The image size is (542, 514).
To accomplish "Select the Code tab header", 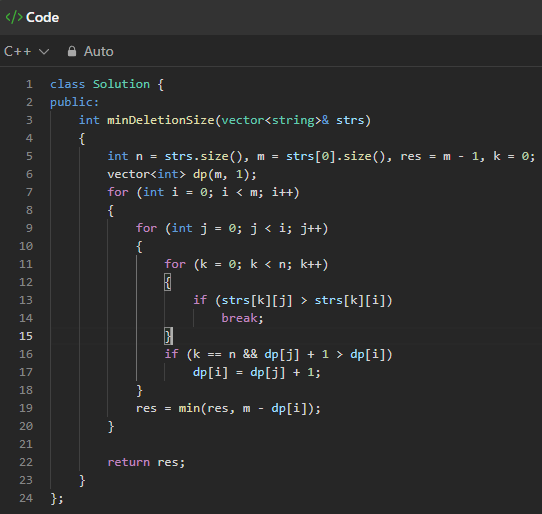I will (x=32, y=17).
